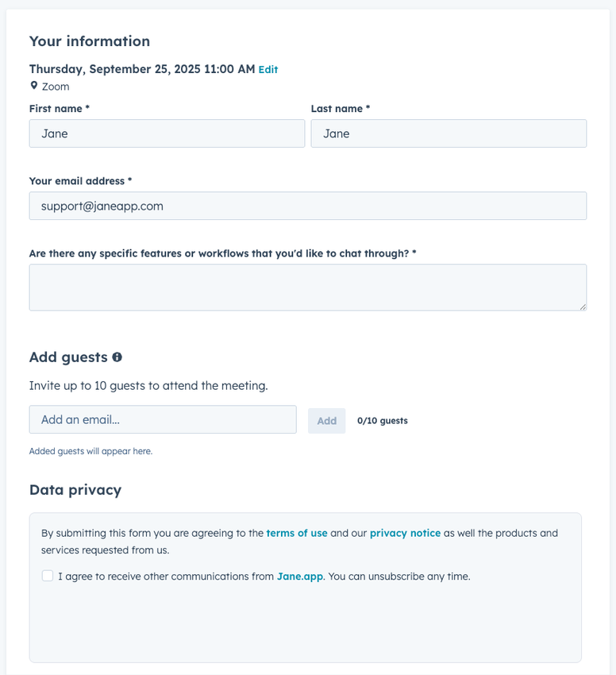Select the First name input field

[167, 133]
